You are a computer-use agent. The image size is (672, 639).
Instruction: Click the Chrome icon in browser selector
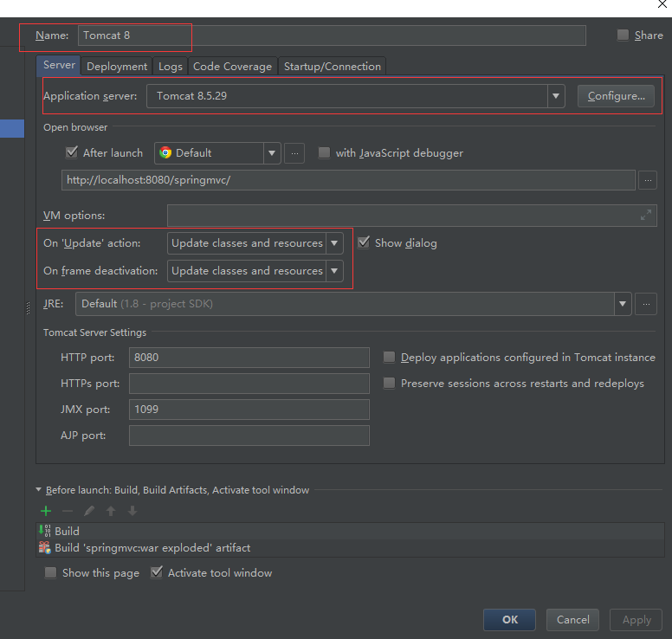click(x=165, y=152)
